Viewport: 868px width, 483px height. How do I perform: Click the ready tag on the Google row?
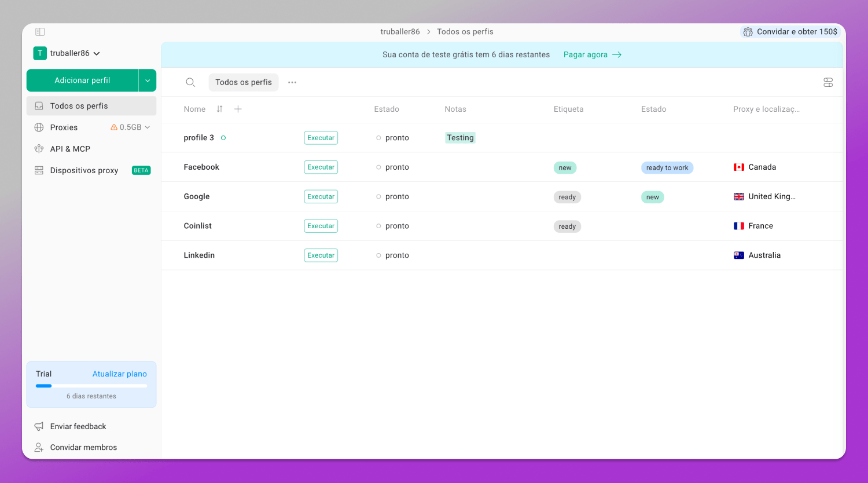(567, 197)
